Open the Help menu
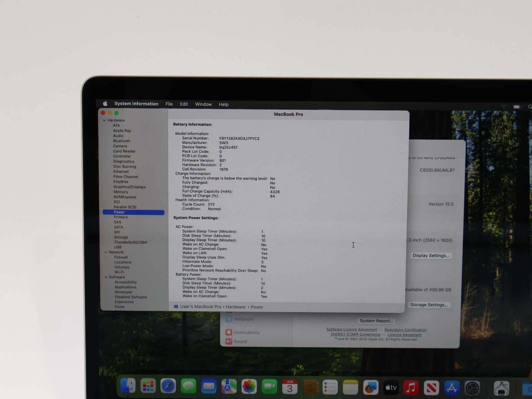Screen dimensions: 532x399 [x=223, y=104]
